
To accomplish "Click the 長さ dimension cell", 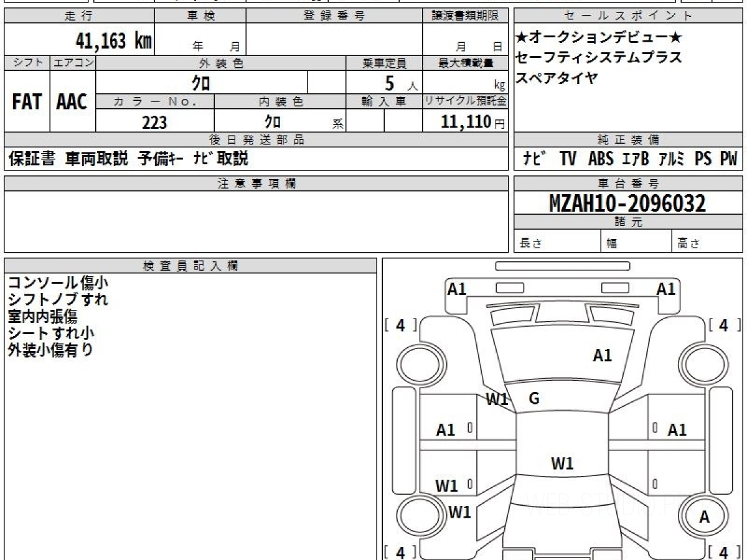I will (557, 241).
